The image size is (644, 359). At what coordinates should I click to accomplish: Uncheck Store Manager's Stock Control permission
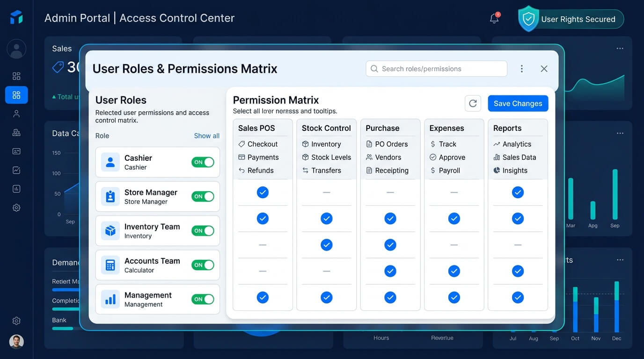pyautogui.click(x=326, y=218)
